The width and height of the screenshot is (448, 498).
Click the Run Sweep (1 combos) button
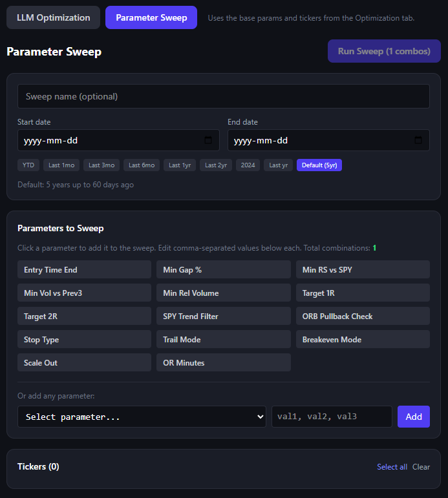[x=384, y=51]
